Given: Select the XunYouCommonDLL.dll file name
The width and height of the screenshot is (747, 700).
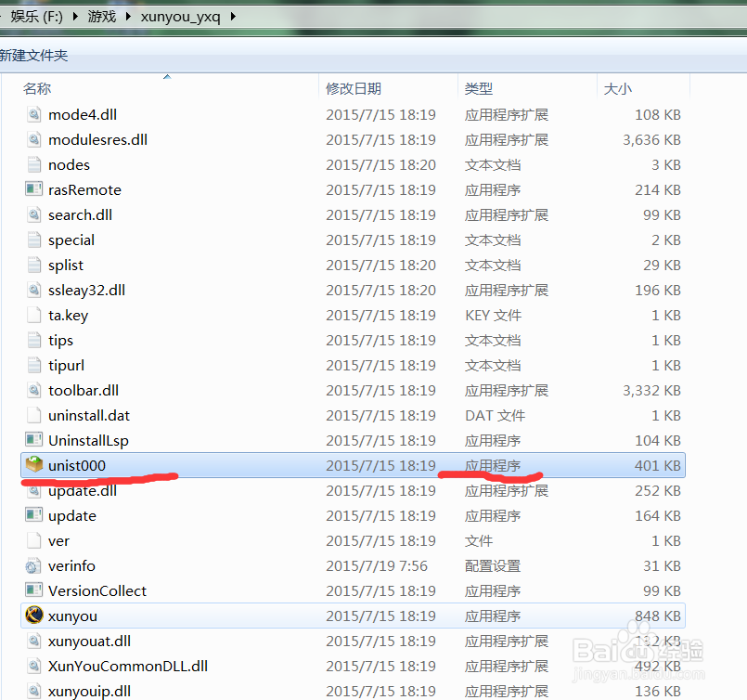Looking at the screenshot, I should [x=128, y=667].
